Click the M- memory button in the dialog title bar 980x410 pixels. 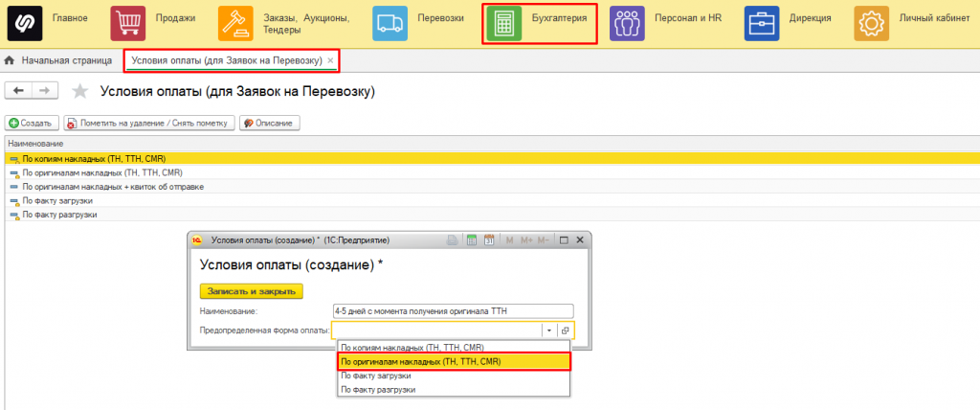[544, 239]
